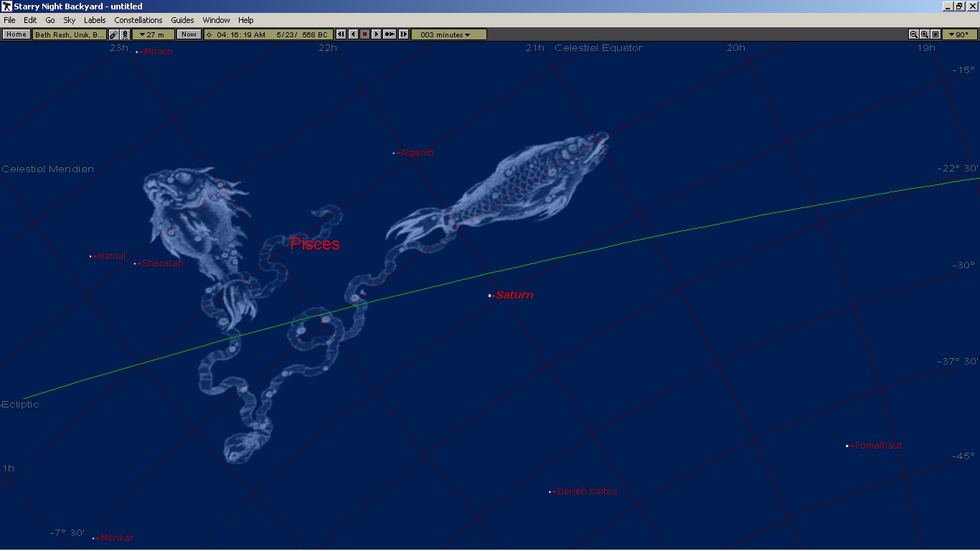980x551 pixels.
Task: Select the star Deneb Kaitos
Action: (x=550, y=491)
